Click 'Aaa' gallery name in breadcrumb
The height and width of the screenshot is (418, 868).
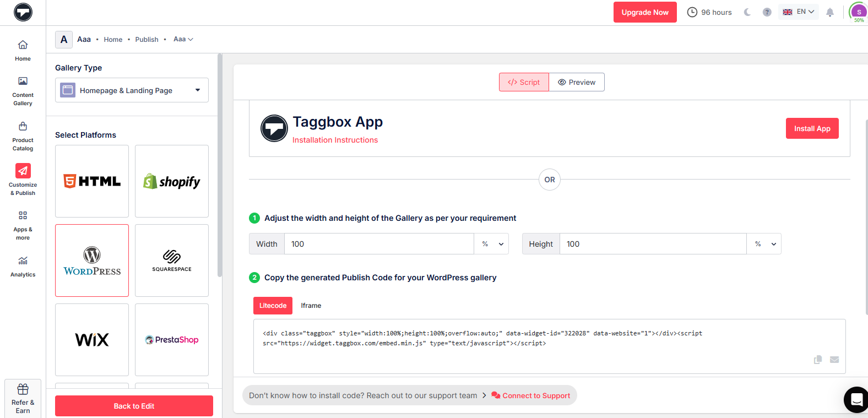coord(84,40)
